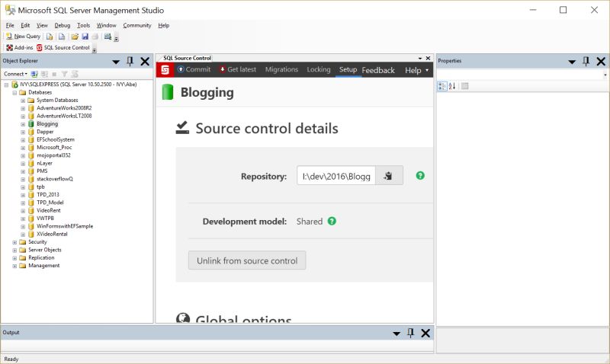Close the SQL Source Control document tab

[x=428, y=58]
